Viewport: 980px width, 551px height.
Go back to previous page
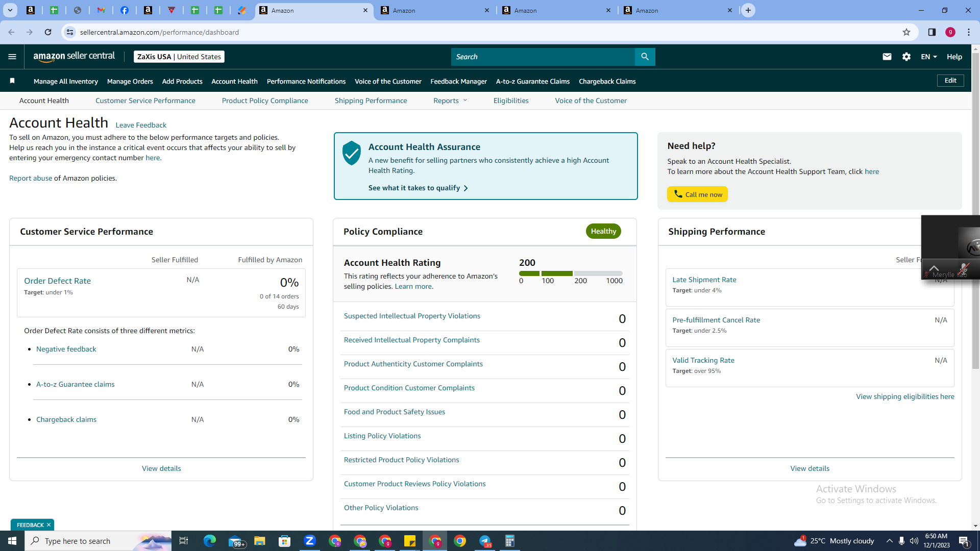[11, 32]
